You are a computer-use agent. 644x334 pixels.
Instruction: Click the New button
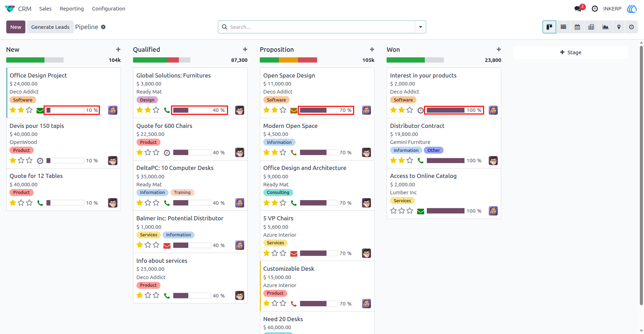coord(16,27)
